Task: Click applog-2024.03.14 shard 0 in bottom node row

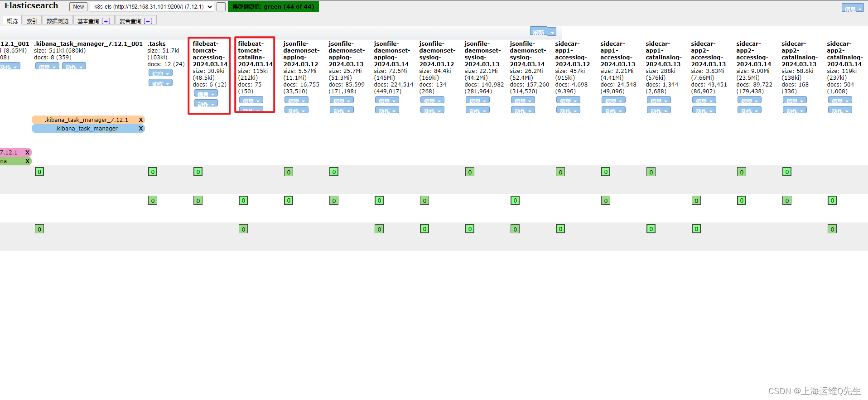Action: (379, 229)
